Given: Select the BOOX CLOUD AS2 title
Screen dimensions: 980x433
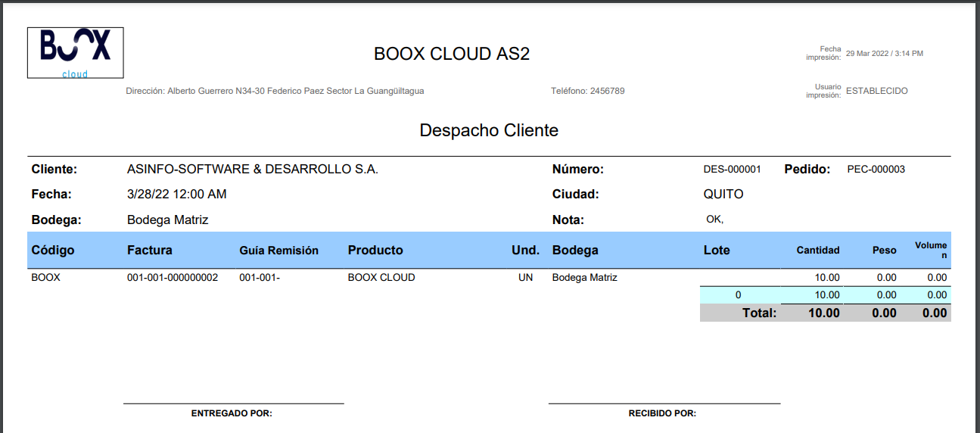Looking at the screenshot, I should 452,54.
